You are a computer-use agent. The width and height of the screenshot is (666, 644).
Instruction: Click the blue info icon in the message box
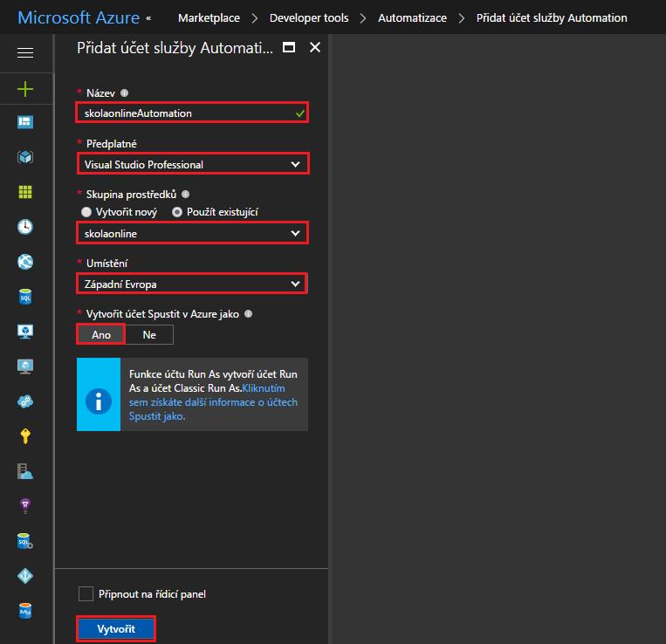pos(99,401)
